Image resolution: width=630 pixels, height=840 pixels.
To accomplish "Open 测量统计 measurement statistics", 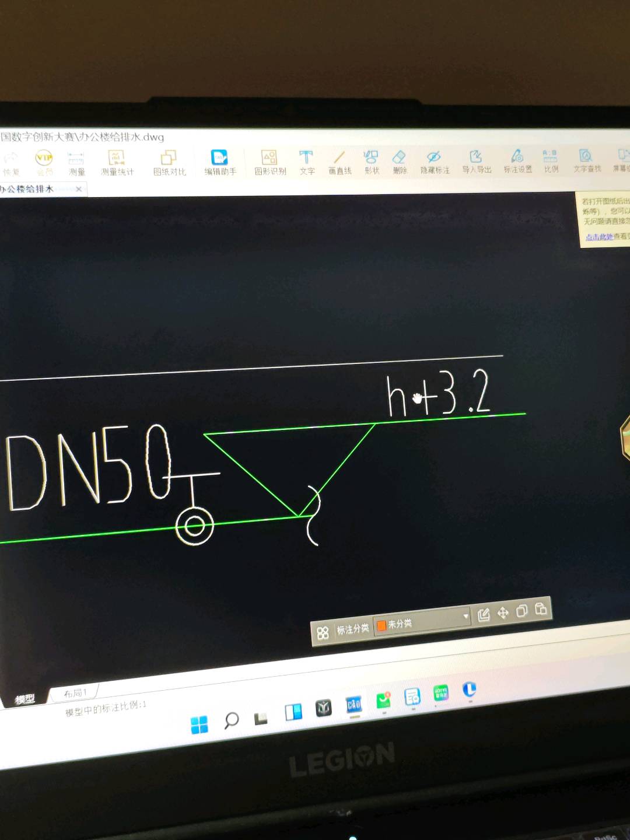I will tap(117, 163).
